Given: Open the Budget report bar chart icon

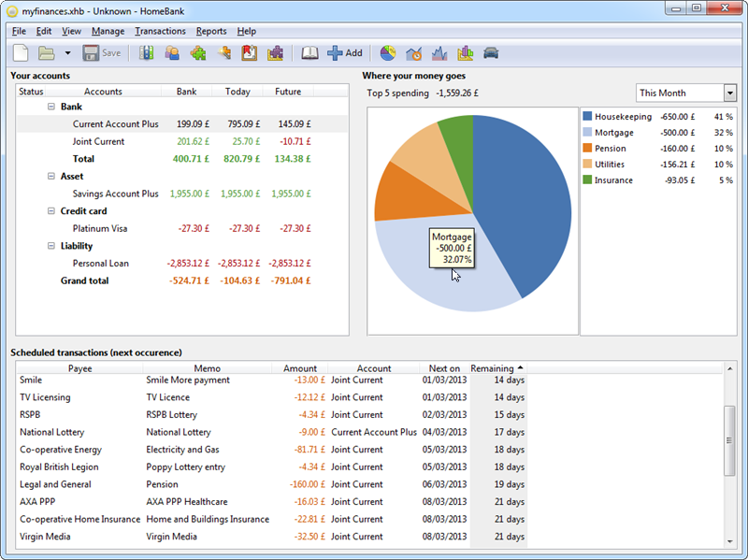Looking at the screenshot, I should click(x=465, y=53).
